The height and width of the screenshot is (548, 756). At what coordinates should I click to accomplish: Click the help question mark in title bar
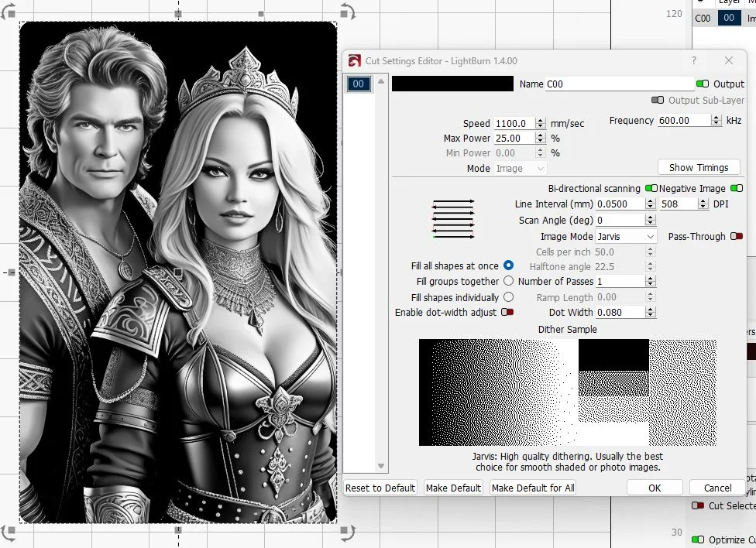click(693, 60)
